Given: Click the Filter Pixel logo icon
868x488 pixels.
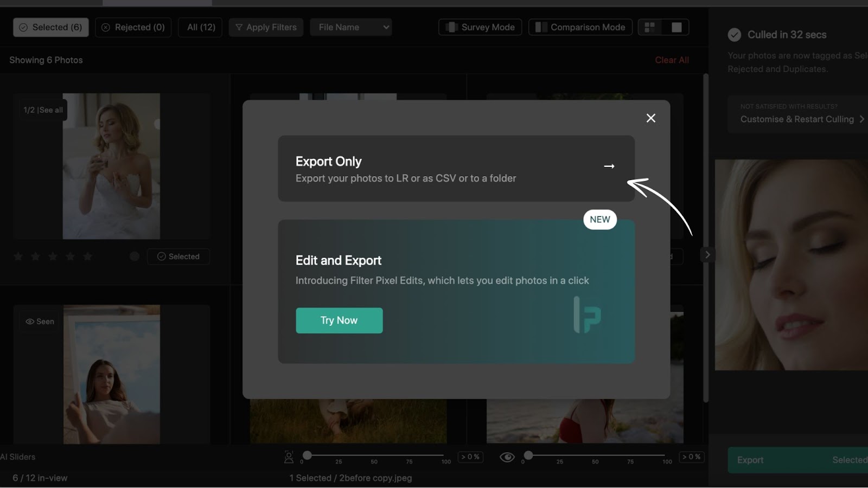Looking at the screenshot, I should click(587, 314).
